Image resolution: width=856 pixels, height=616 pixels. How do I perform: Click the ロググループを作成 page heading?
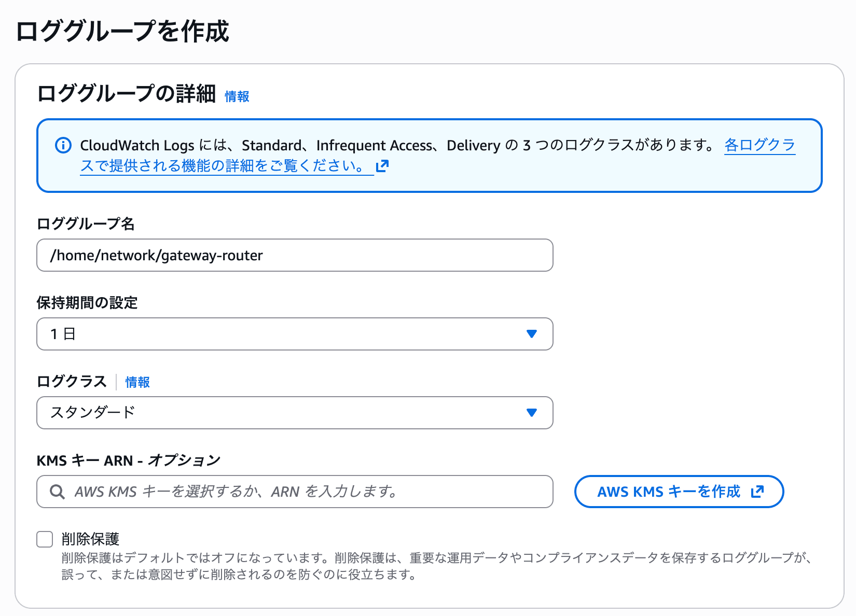click(x=122, y=31)
